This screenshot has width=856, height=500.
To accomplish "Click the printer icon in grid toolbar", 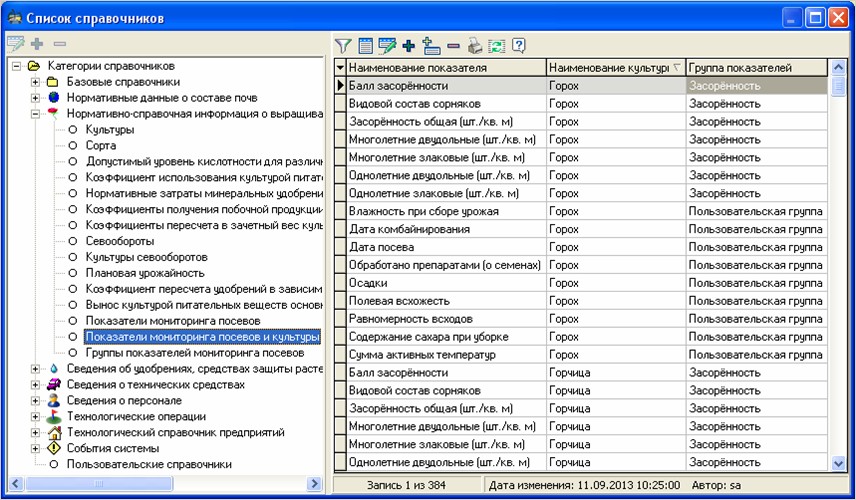I will click(475, 45).
